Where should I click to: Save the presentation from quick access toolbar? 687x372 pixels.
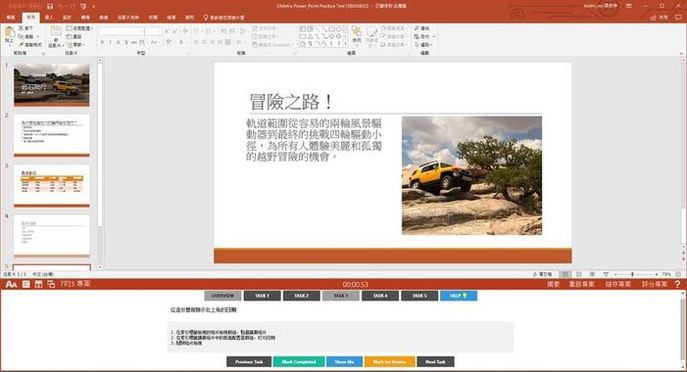coord(50,7)
